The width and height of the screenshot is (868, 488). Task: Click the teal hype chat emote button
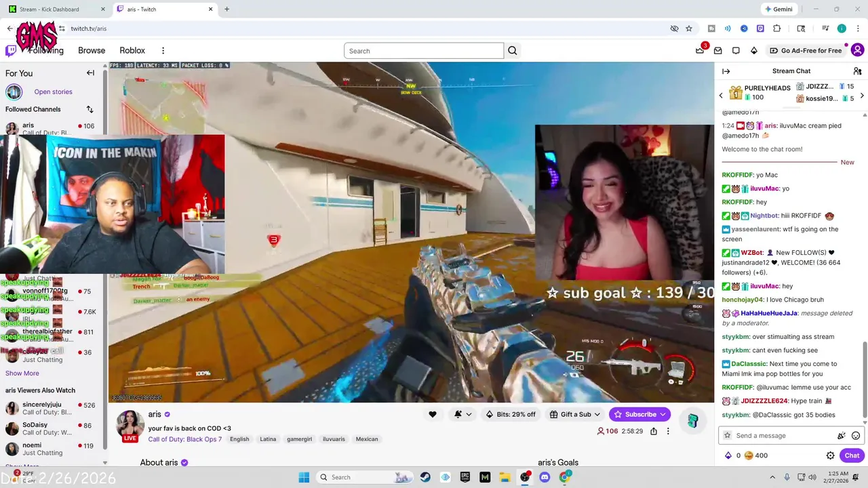(692, 420)
